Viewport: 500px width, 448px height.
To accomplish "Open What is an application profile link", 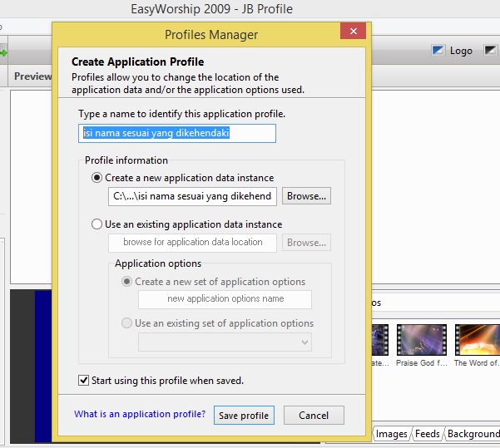I will point(140,414).
